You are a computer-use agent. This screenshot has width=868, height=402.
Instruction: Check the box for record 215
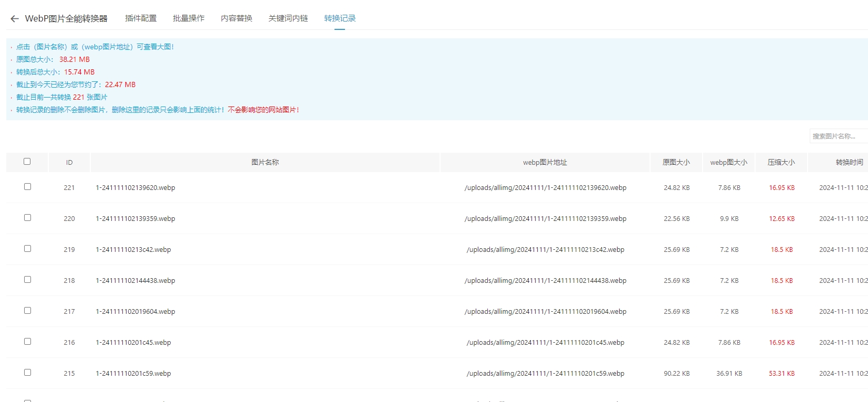(x=27, y=373)
